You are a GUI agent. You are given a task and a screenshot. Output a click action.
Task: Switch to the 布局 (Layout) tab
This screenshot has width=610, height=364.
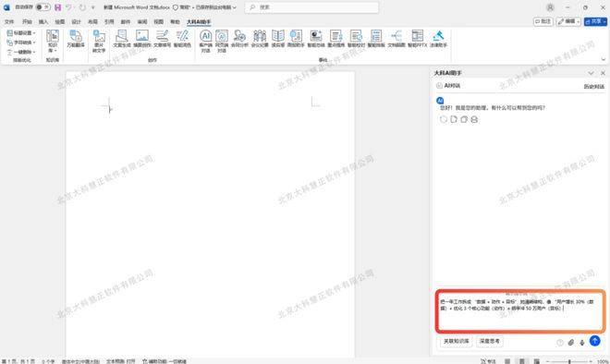(92, 22)
